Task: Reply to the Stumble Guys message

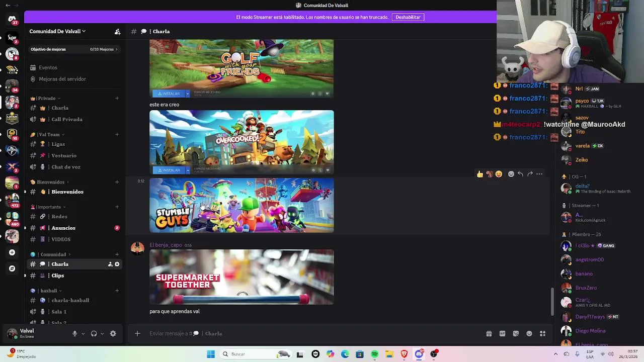Action: coord(520,174)
